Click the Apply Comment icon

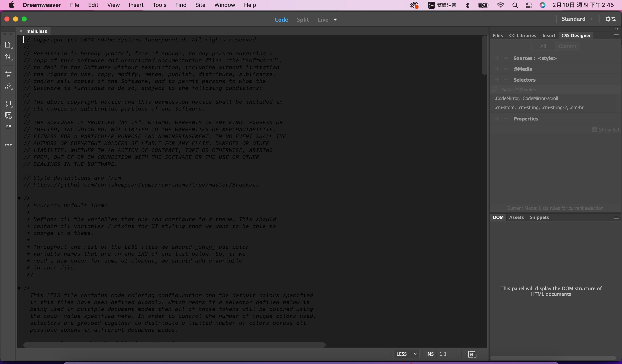(8, 103)
